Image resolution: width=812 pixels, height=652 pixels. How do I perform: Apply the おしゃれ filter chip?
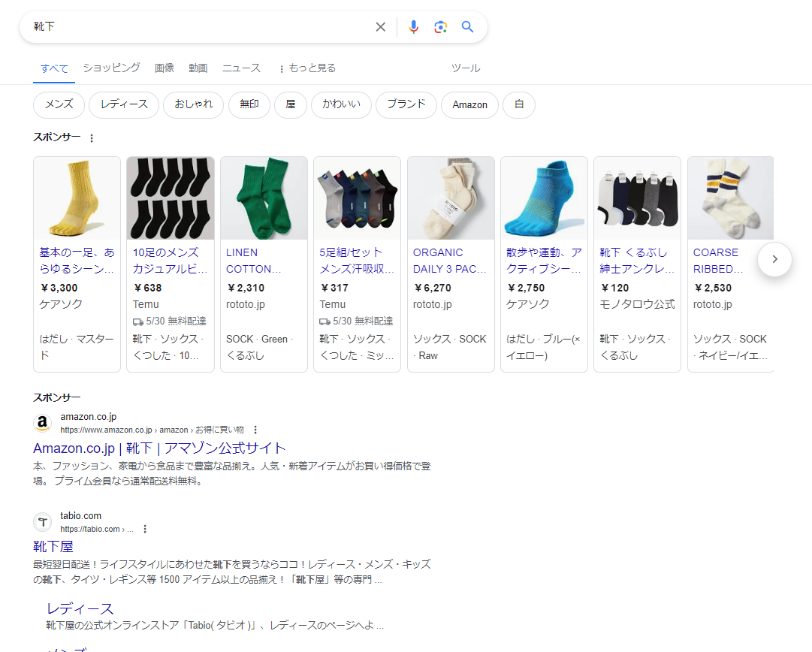[x=193, y=105]
